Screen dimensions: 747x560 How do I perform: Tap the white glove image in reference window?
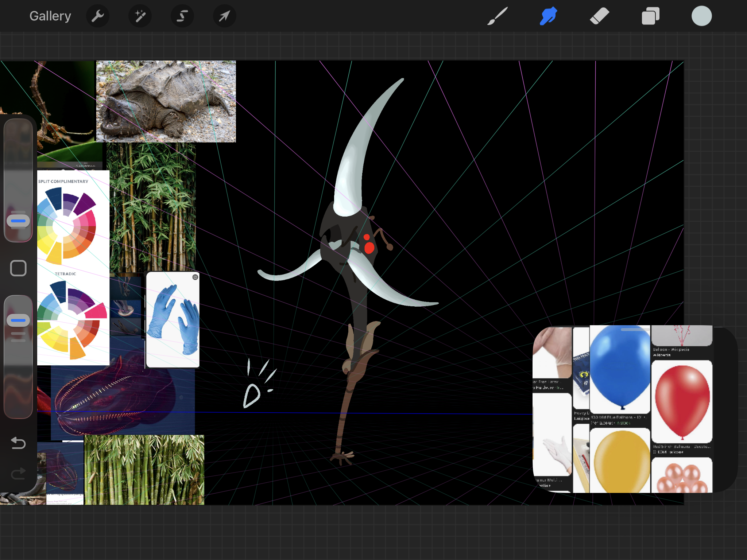point(553,435)
